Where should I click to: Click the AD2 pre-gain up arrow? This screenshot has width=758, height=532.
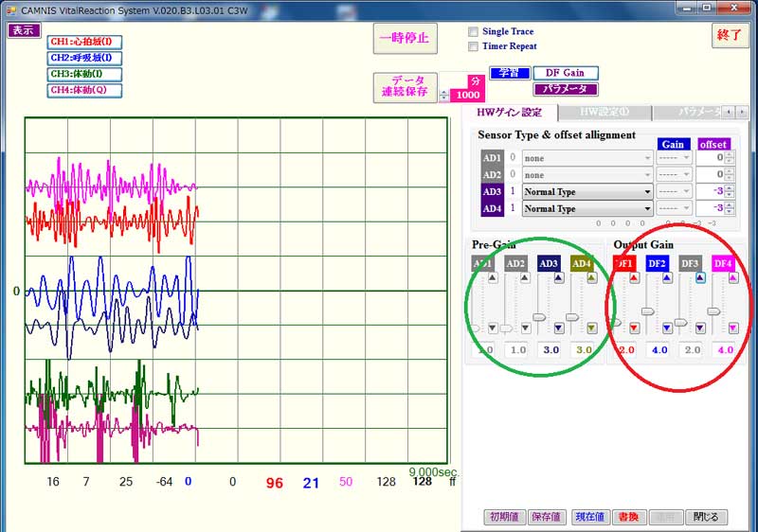point(525,278)
